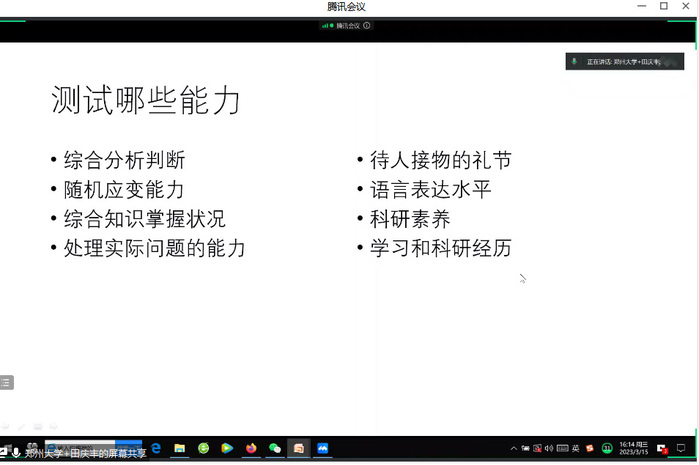
Task: Open the Tencent Video player taskbar icon
Action: [227, 448]
